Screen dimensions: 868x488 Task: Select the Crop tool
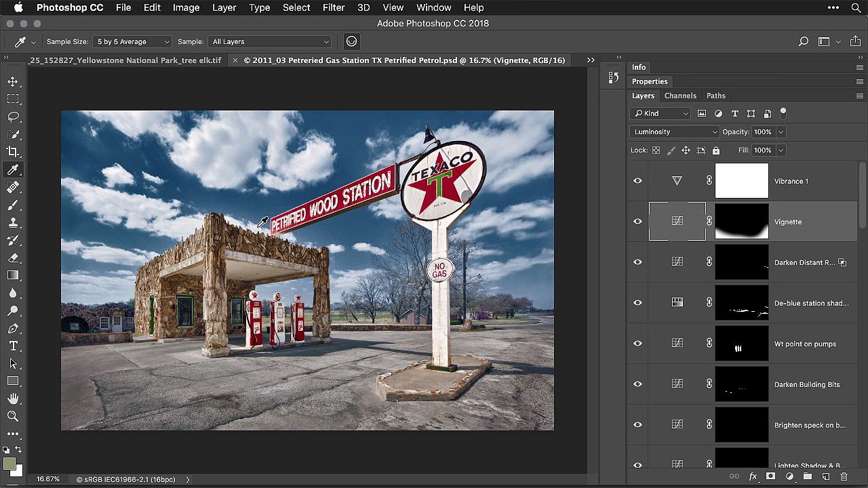(13, 152)
